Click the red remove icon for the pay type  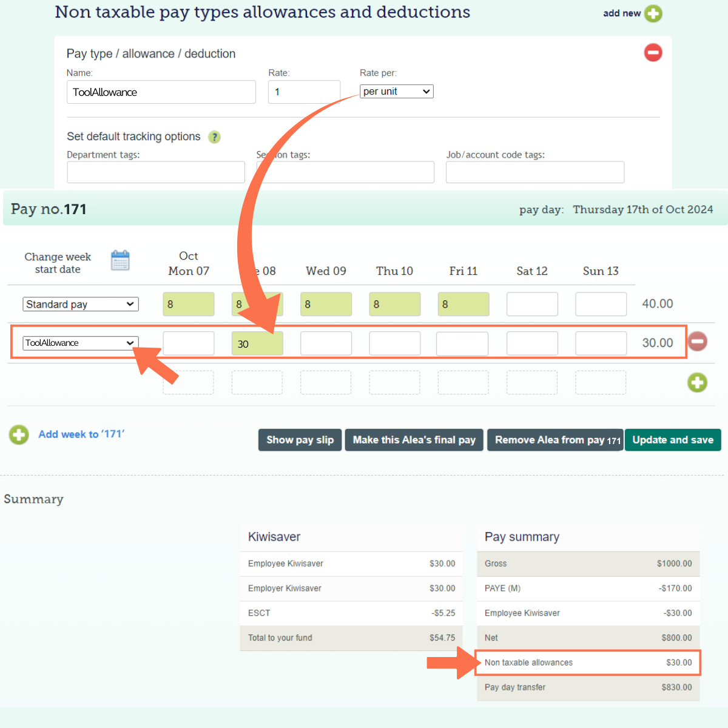pyautogui.click(x=653, y=53)
